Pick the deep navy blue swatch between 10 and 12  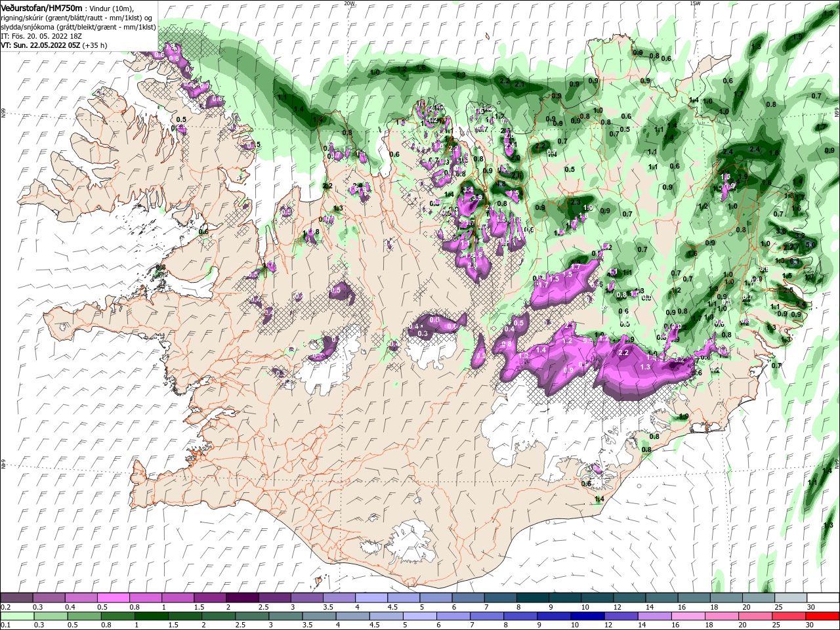point(587,616)
